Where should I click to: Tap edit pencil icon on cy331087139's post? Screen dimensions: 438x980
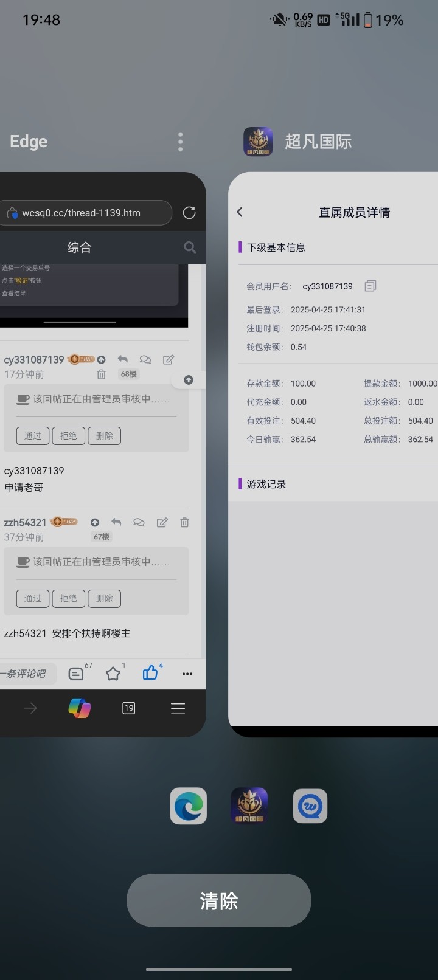click(169, 359)
